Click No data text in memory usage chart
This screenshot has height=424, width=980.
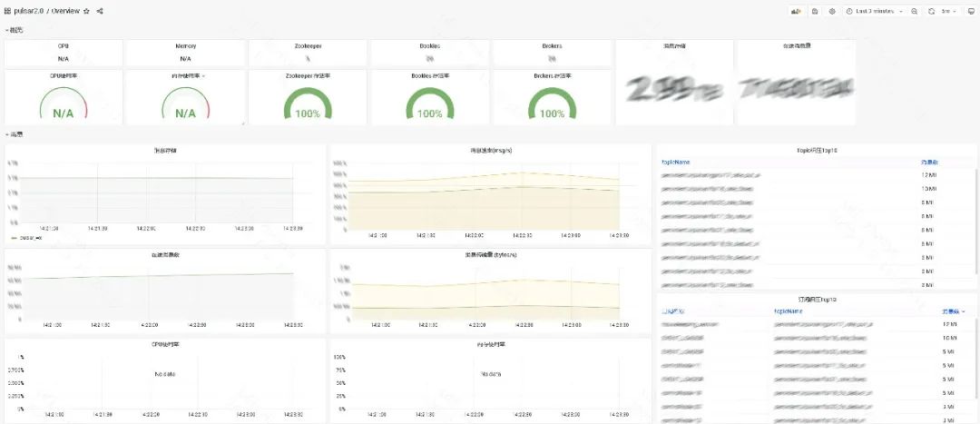click(491, 374)
